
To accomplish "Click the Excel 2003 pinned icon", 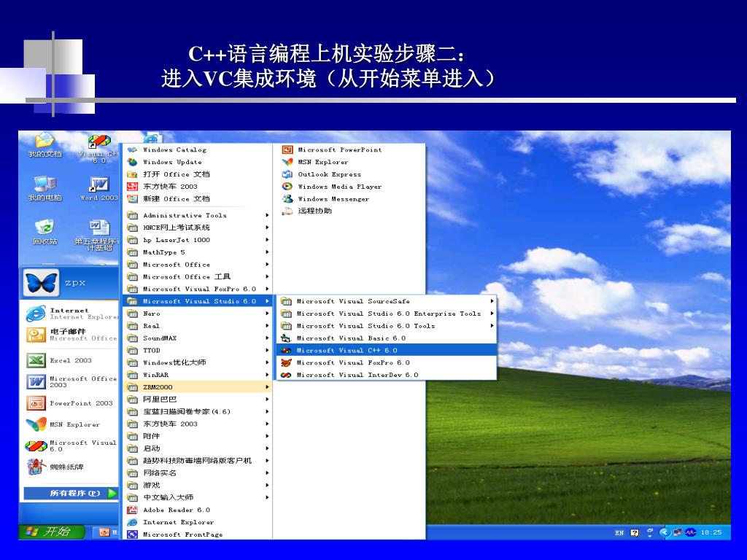I will 36,360.
